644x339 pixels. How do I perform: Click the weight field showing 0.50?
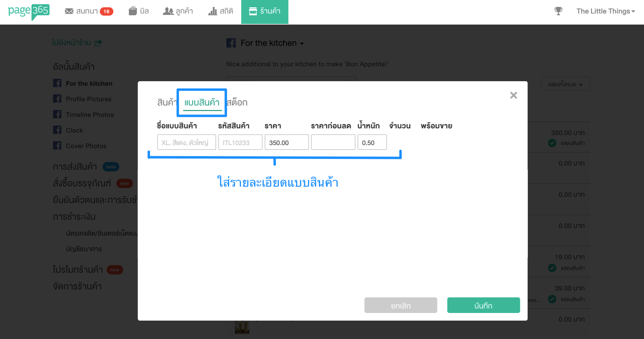[372, 142]
